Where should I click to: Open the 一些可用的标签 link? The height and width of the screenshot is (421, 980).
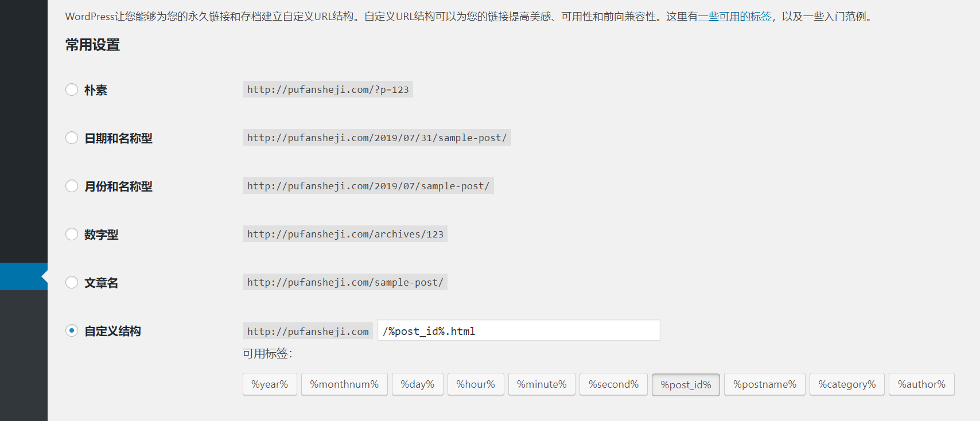[x=734, y=17]
